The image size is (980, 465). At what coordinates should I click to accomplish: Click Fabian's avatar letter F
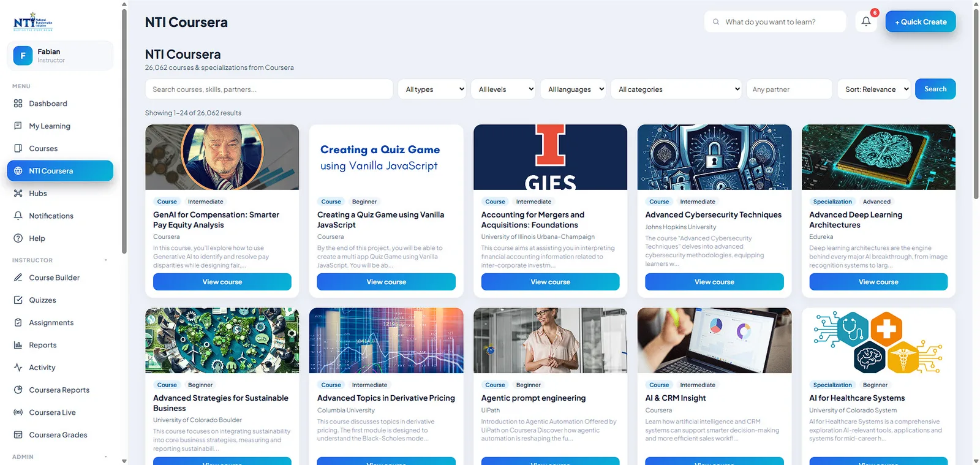(x=23, y=56)
